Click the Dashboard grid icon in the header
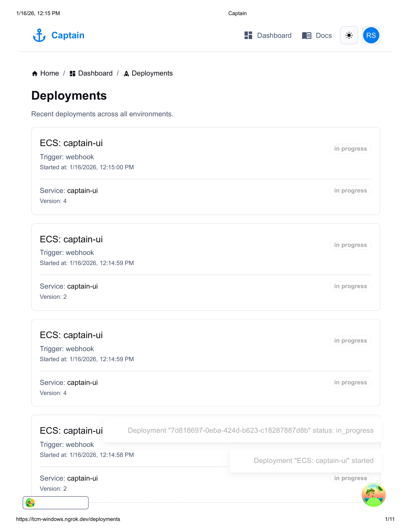 pos(248,36)
